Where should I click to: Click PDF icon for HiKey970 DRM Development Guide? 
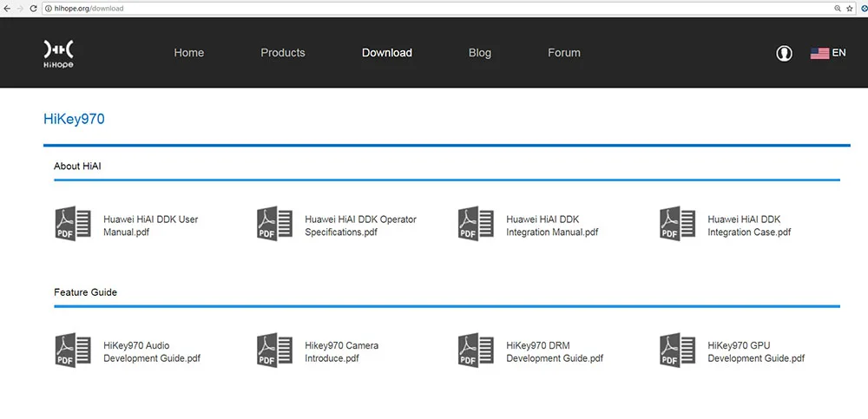476,350
